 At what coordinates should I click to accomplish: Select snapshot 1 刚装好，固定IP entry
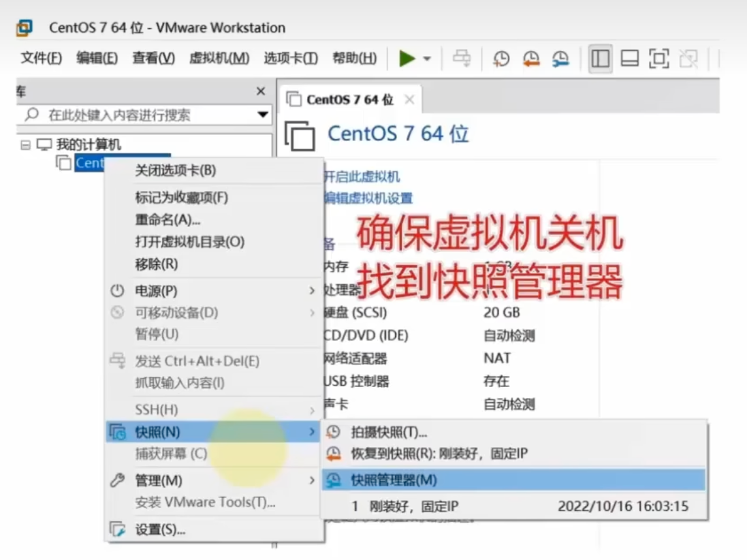514,506
